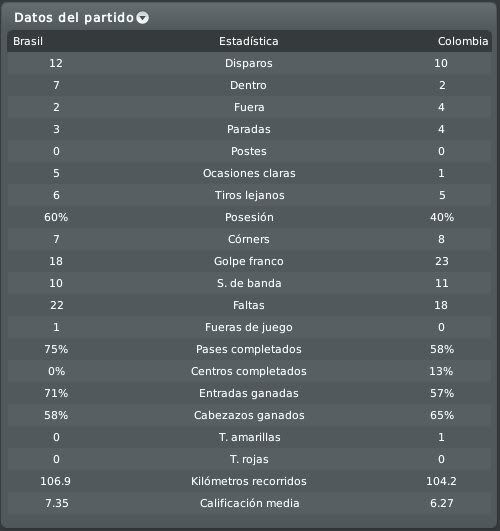The width and height of the screenshot is (500, 531).
Task: Click the Golpe franco row label
Action: pos(249,261)
